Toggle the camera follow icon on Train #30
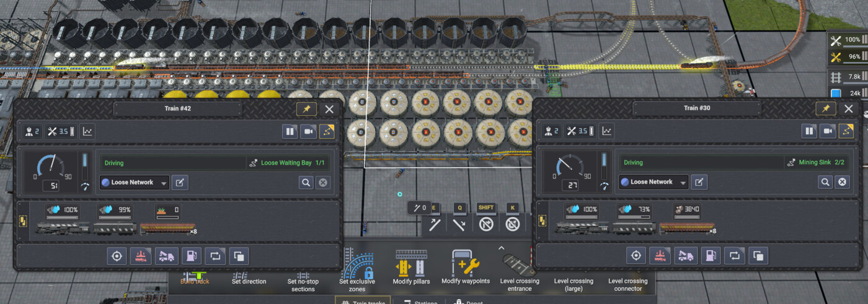 click(x=827, y=131)
